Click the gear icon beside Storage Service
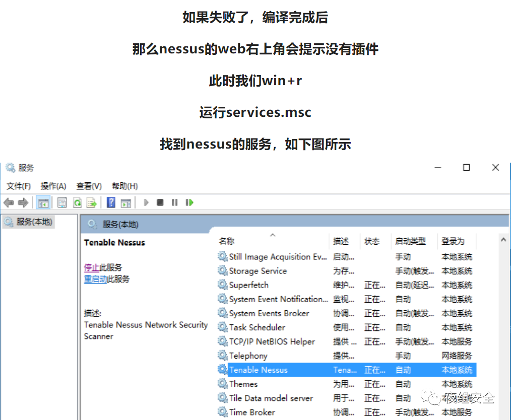511x420 pixels. [223, 270]
